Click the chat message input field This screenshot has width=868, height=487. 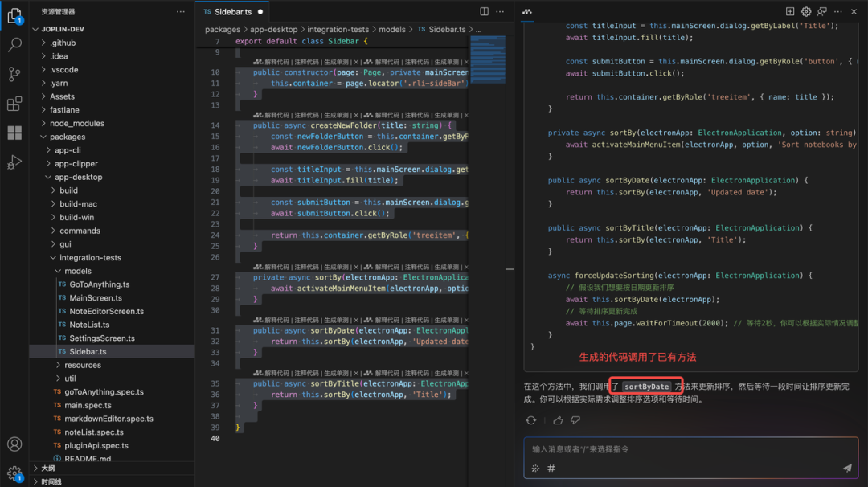tap(683, 449)
